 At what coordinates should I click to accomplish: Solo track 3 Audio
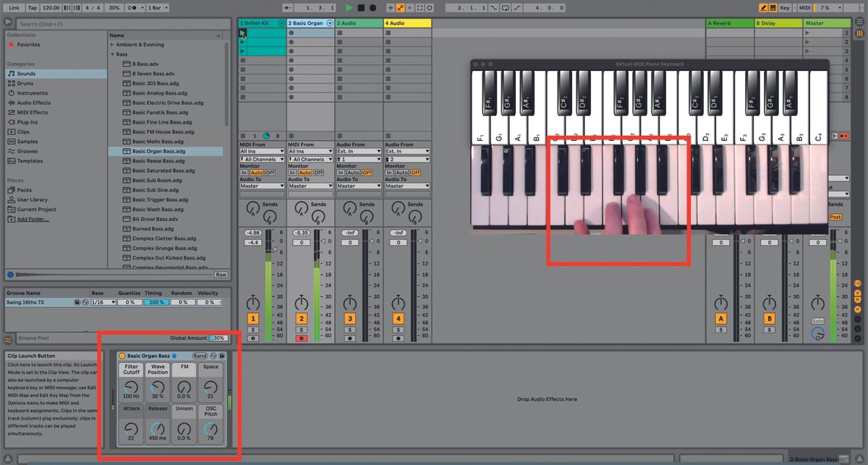point(349,329)
